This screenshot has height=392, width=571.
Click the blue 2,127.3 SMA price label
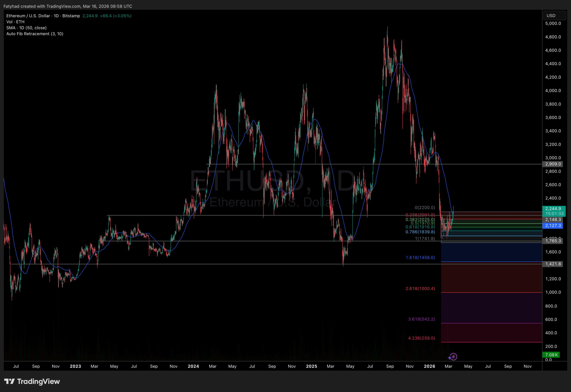(x=553, y=225)
